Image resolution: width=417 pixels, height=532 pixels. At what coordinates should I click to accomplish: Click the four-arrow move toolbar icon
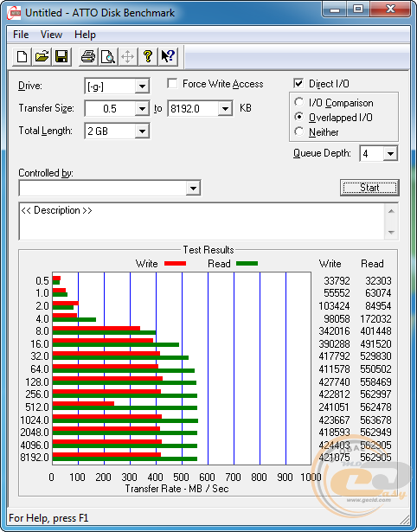127,57
